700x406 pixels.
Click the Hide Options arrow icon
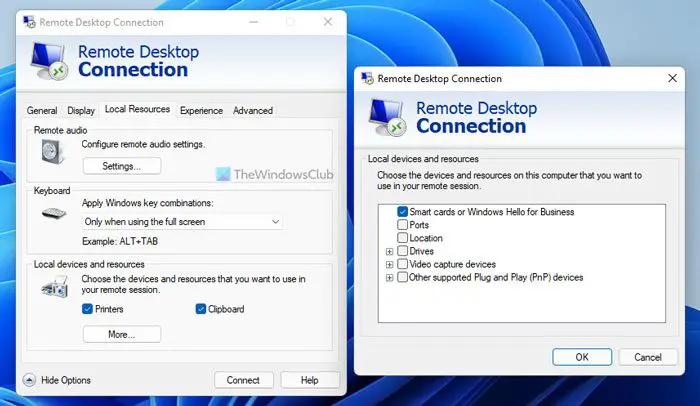pyautogui.click(x=29, y=380)
